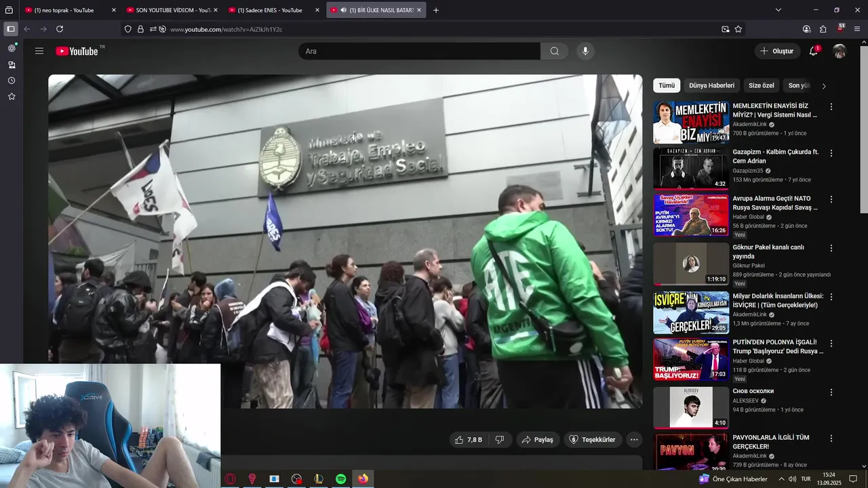Focus the Ara search field
The image size is (868, 488).
(x=419, y=51)
